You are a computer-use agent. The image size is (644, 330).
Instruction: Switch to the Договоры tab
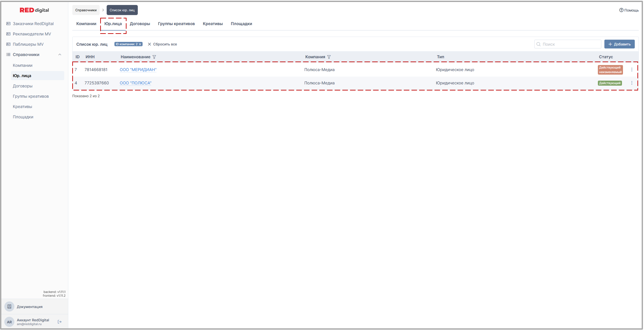[140, 24]
